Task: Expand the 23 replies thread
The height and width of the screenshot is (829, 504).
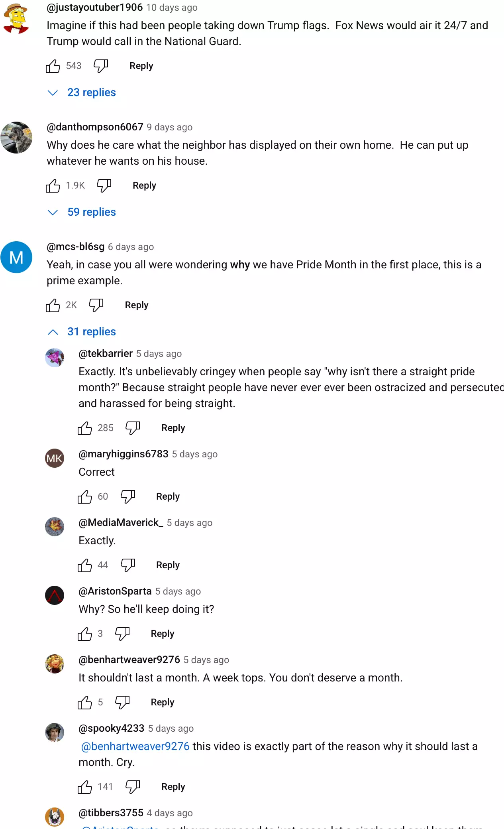Action: (x=91, y=93)
